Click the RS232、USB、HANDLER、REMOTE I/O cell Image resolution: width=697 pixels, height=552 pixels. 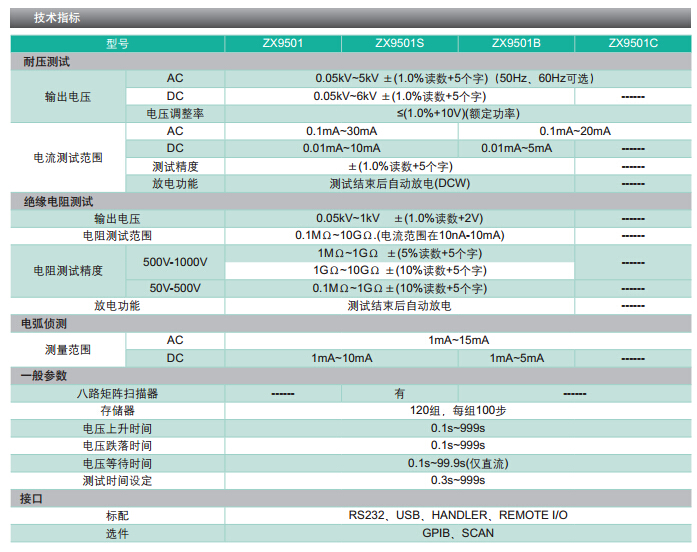tap(458, 515)
